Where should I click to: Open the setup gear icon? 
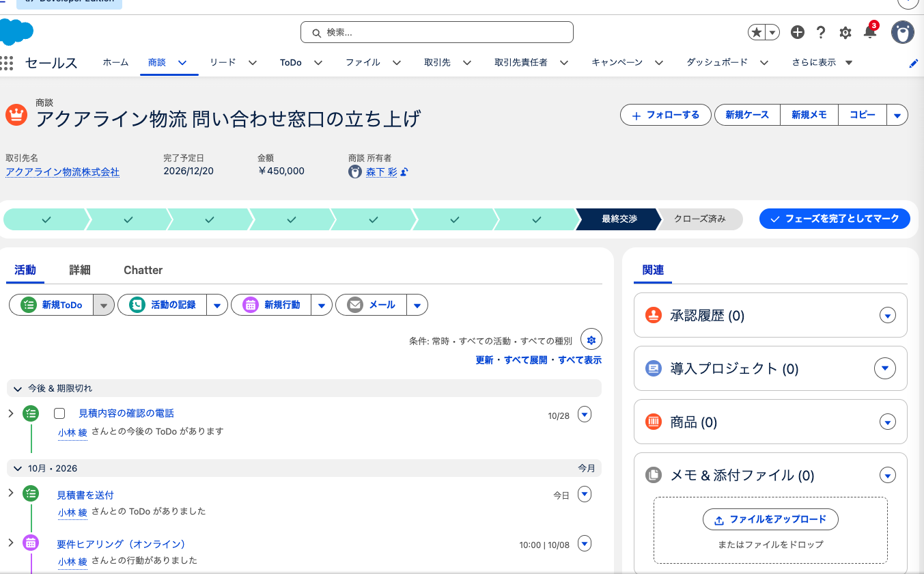coord(845,33)
